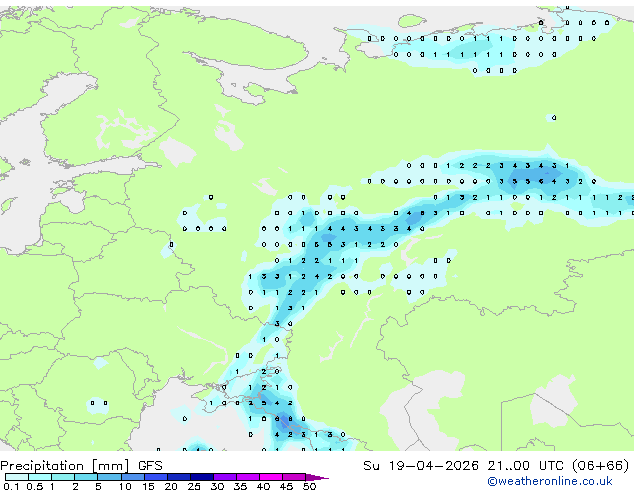Open the weatheronline.co.uk link
634x490 pixels.
tap(550, 481)
